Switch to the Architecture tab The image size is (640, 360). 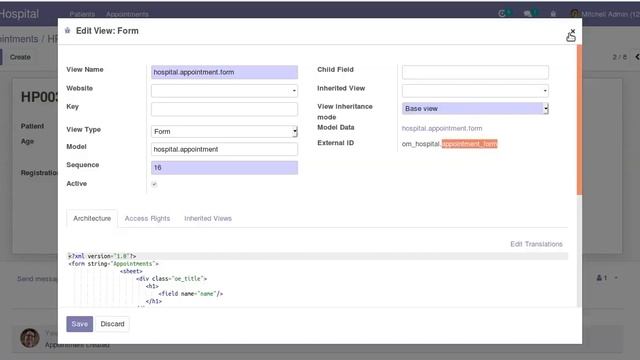(92, 218)
